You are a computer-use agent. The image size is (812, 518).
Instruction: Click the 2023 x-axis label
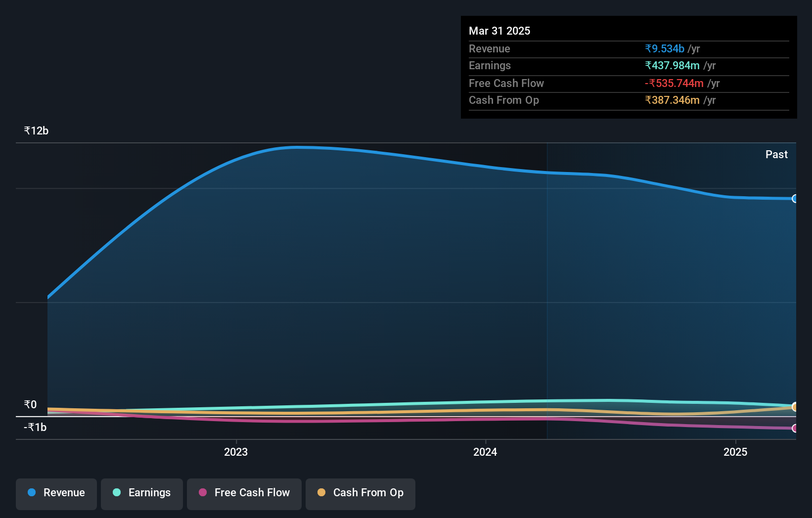pos(236,452)
